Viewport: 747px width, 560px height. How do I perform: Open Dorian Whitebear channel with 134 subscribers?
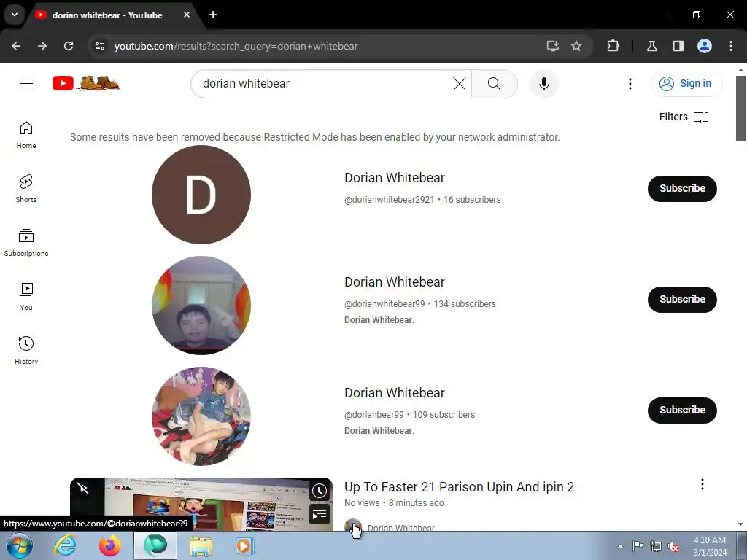[395, 282]
